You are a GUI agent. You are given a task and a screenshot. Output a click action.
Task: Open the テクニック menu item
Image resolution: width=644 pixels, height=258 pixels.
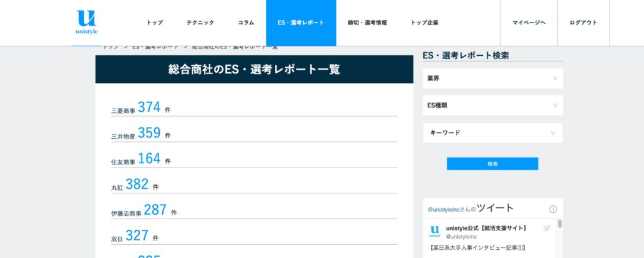point(200,23)
